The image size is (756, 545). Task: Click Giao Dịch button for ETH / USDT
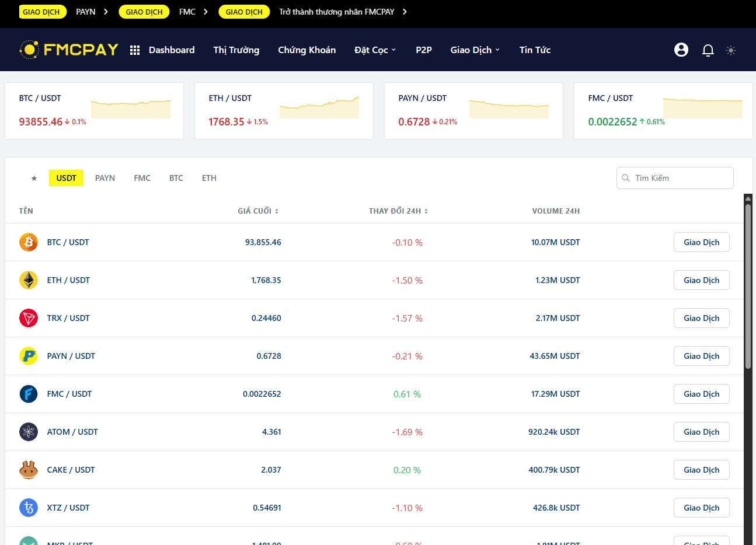point(701,280)
